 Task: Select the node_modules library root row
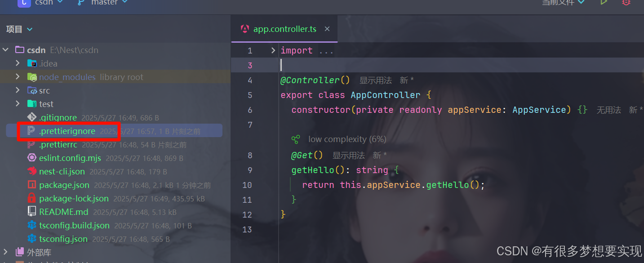pyautogui.click(x=115, y=77)
